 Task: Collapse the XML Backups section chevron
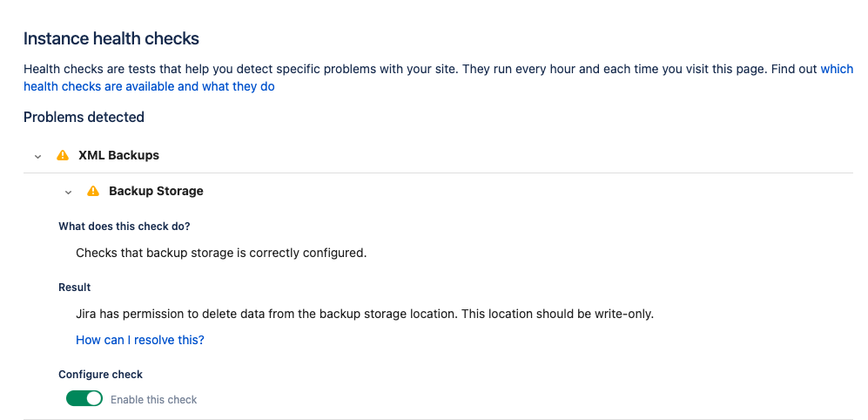(x=37, y=157)
